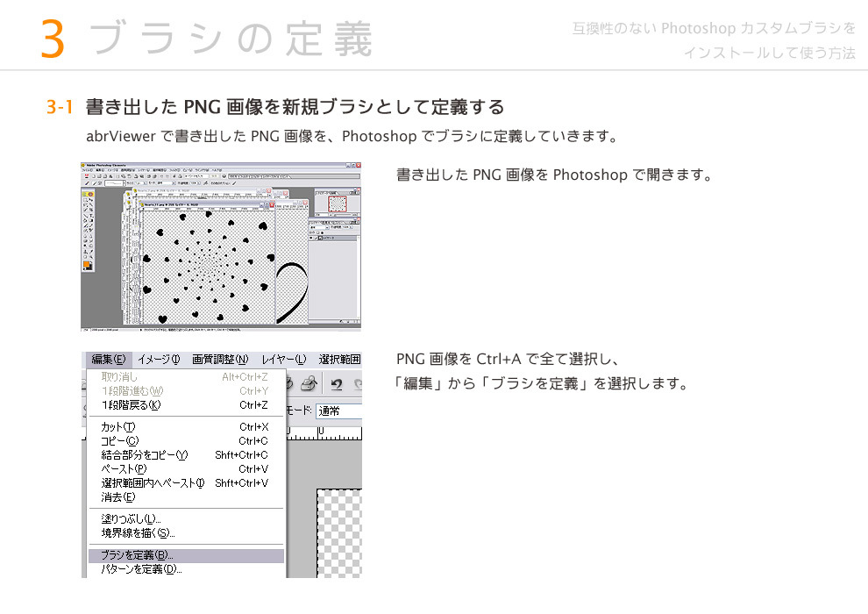Click the printer icon beside the undo arrow
868x614 pixels.
coord(308,383)
